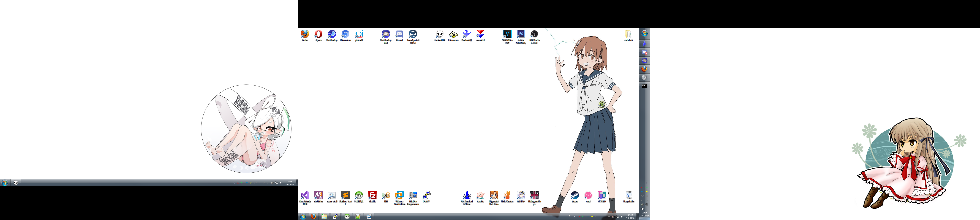Open MiniPro Programmer shortcut
The image size is (980, 220).
point(413,198)
